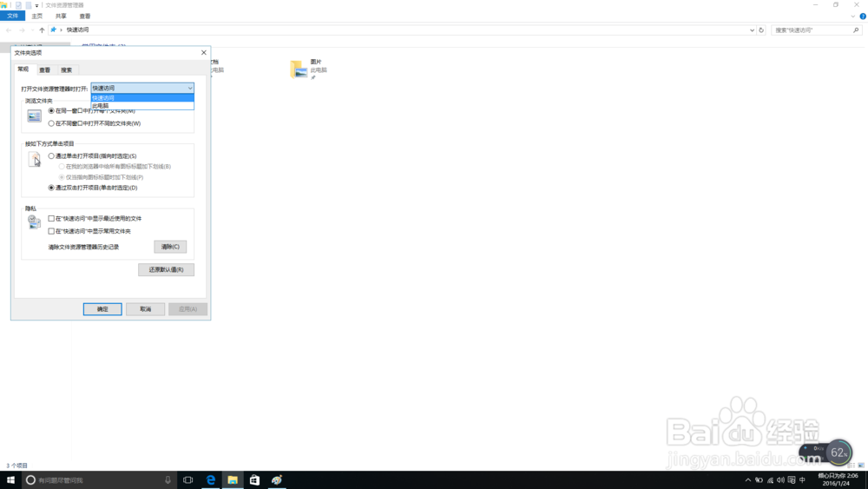Click the taskbar clock showing 2016/1/24
This screenshot has height=489, width=868.
coord(838,479)
